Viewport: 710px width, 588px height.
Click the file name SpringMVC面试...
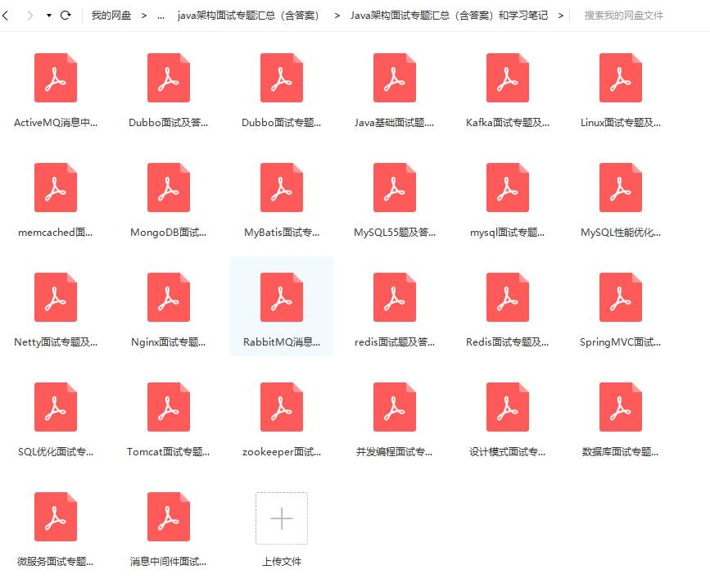pyautogui.click(x=621, y=342)
